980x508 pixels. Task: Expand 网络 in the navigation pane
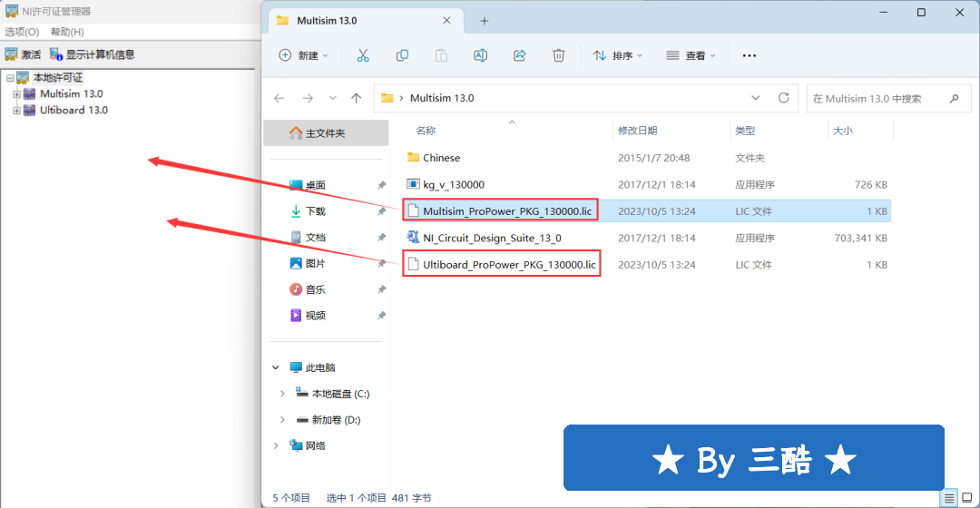276,445
